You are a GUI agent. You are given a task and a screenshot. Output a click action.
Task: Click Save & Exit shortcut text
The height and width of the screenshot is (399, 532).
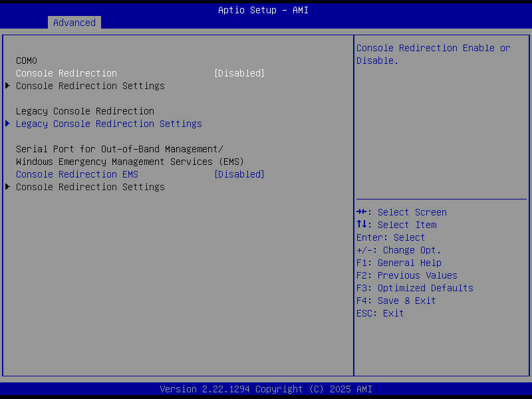(406, 300)
